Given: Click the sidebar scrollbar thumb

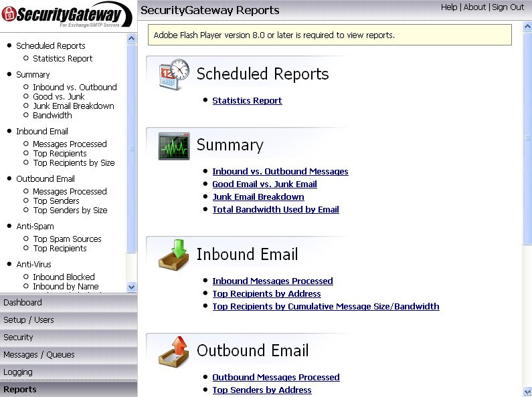Looking at the screenshot, I should pyautogui.click(x=132, y=148).
